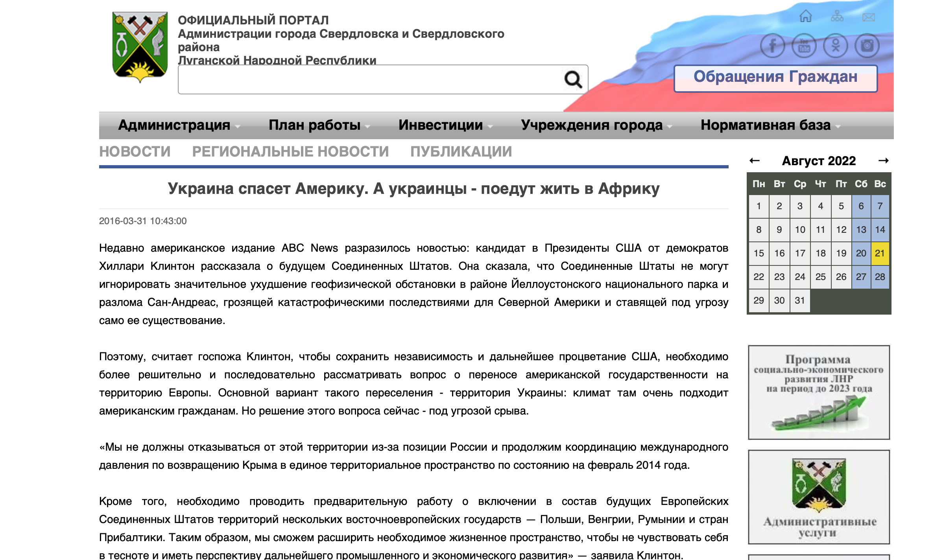Click the home icon in header

[x=805, y=17]
